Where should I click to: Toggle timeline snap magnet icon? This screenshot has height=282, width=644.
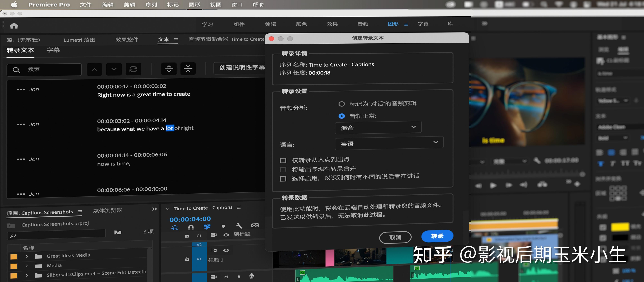coord(191,227)
